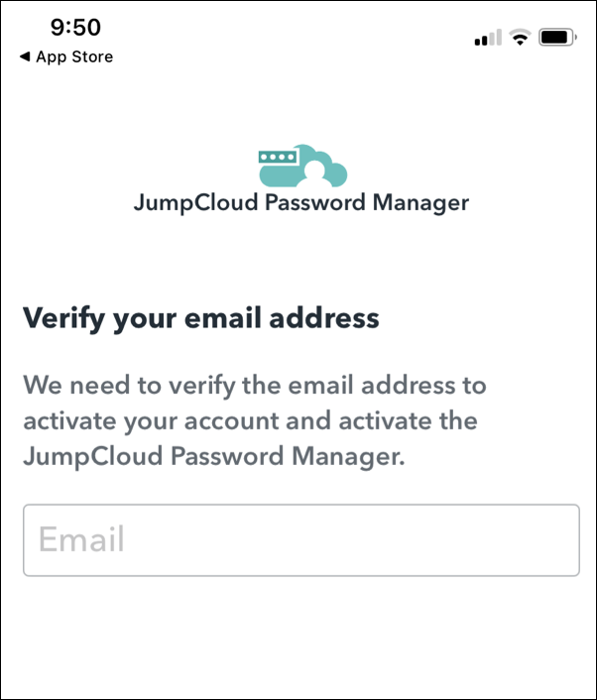Tap the 9:50 clock in status bar

(x=75, y=28)
